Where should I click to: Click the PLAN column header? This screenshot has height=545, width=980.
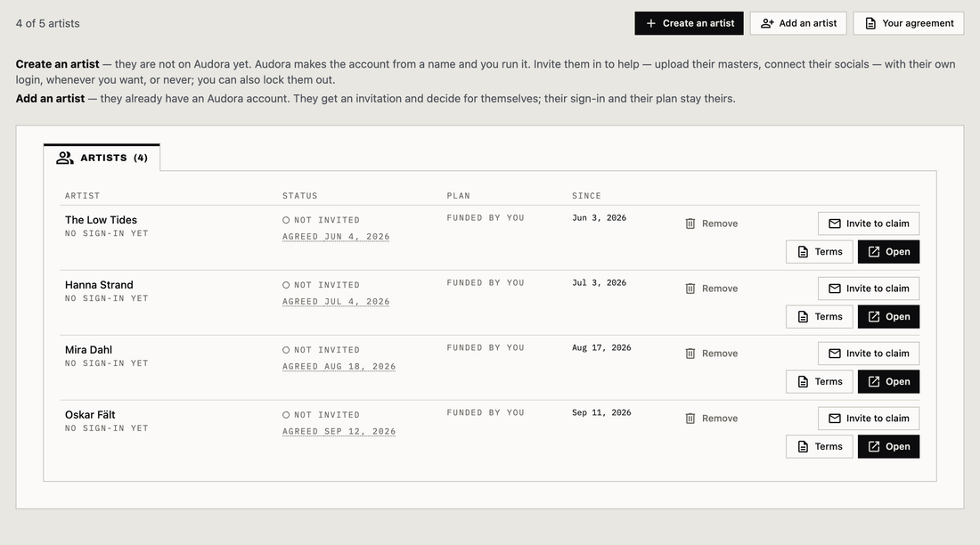[458, 196]
